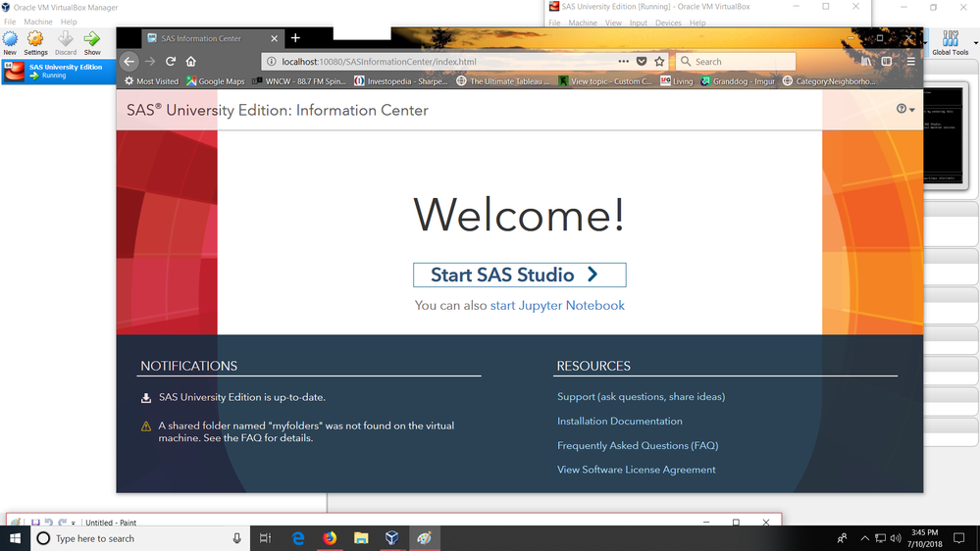Open Category:Neighborhoods bookmark
980x551 pixels.
pyautogui.click(x=829, y=81)
